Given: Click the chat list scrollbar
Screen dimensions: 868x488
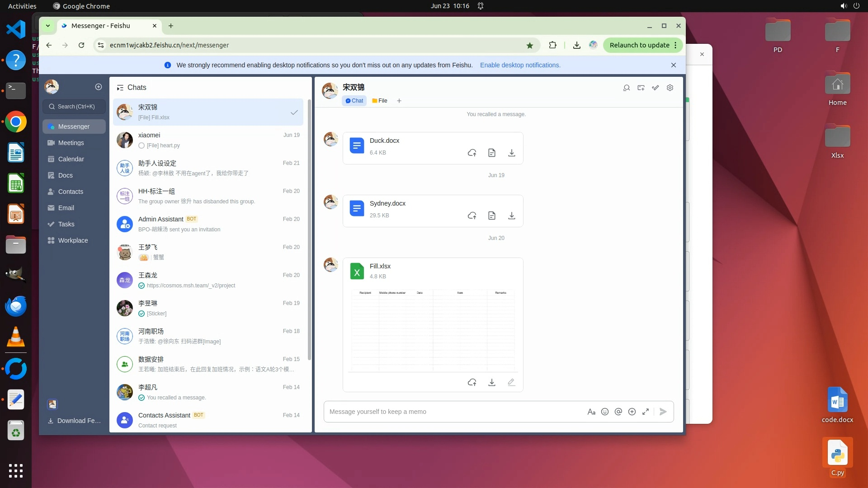Looking at the screenshot, I should (x=309, y=226).
